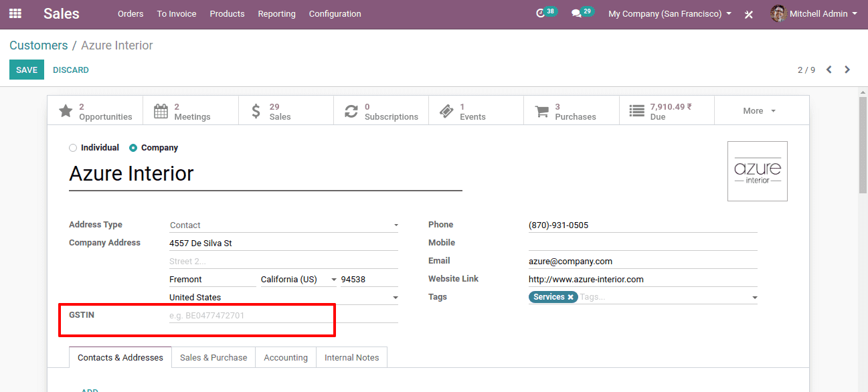Click the DISCARD button
This screenshot has height=392, width=868.
[x=71, y=70]
